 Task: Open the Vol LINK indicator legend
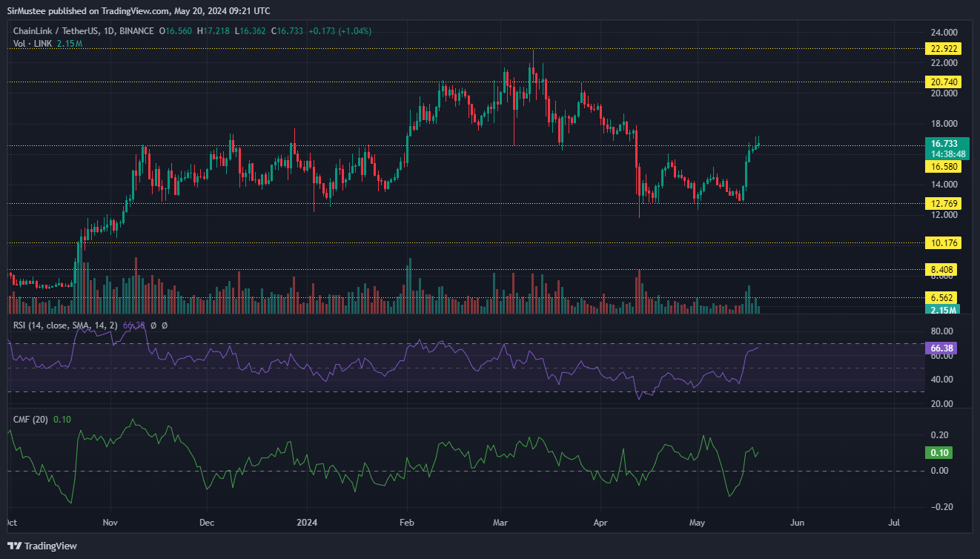coord(33,44)
